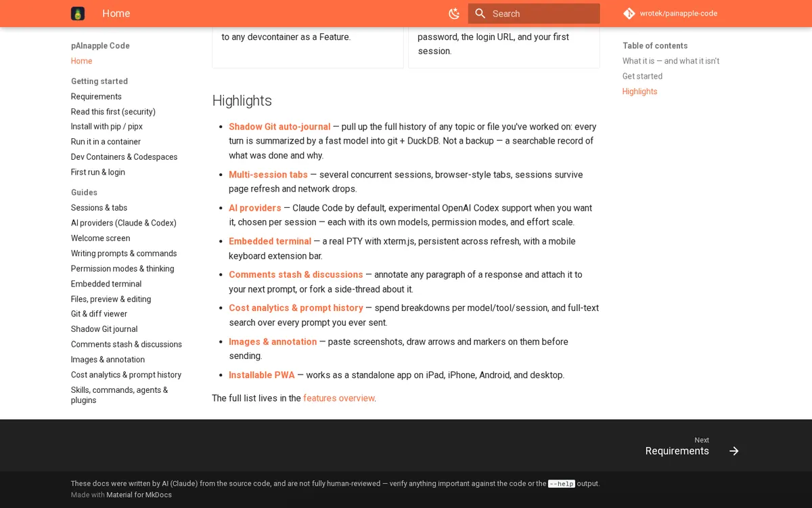Screen dimensions: 812x508
Task: Open Writing prompts & commands guide
Action: (124, 253)
